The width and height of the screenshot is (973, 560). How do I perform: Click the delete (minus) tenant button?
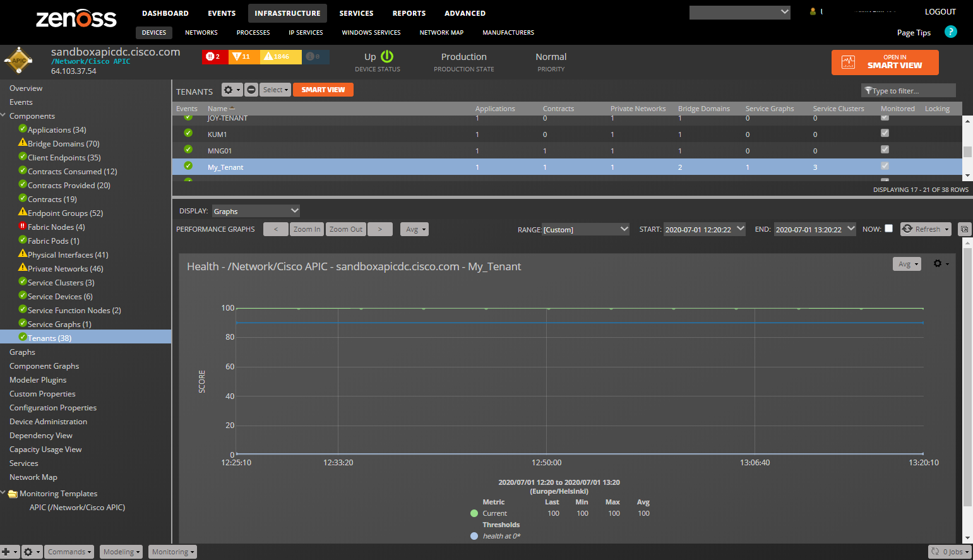251,90
